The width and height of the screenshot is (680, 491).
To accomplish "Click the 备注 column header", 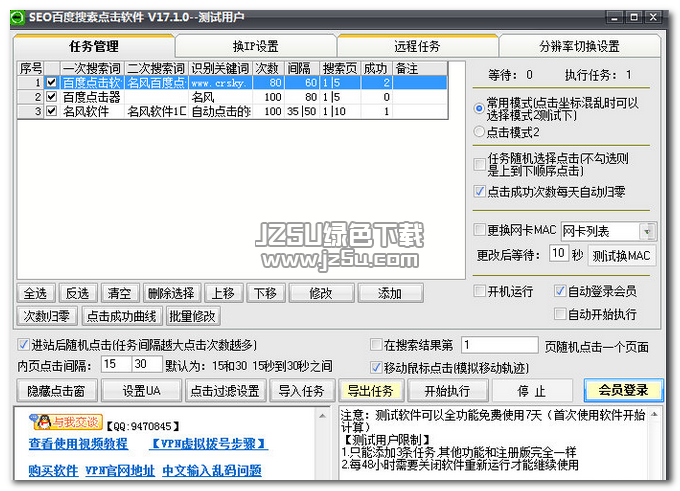I will (420, 68).
